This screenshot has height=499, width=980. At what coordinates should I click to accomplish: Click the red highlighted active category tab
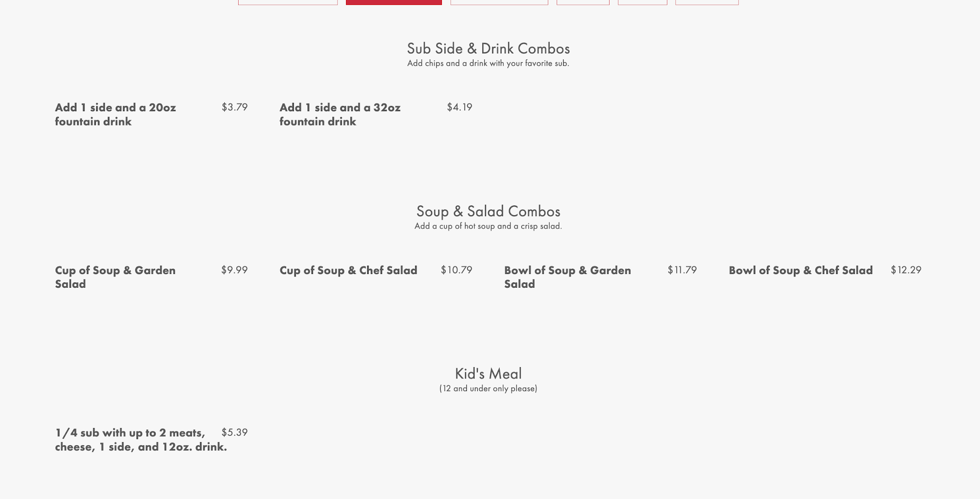[393, 2]
